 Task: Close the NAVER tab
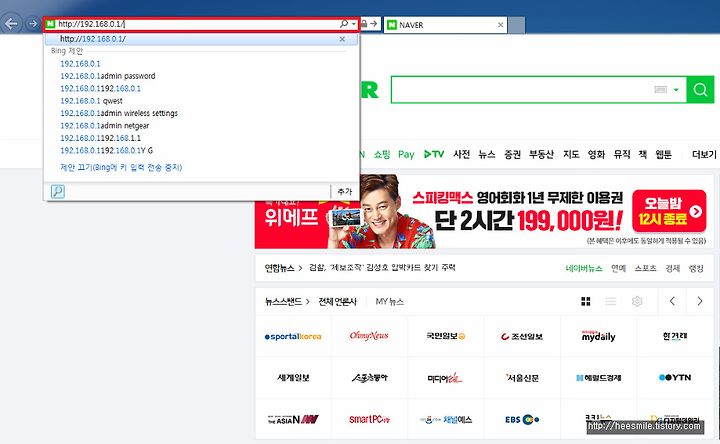pos(501,25)
